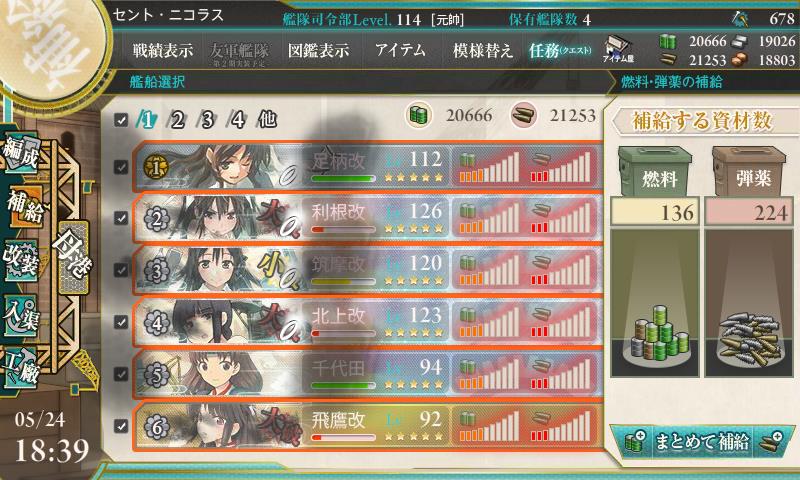This screenshot has width=800, height=480.
Task: Click fuel icon on 足柄改 row
Action: coord(467,161)
